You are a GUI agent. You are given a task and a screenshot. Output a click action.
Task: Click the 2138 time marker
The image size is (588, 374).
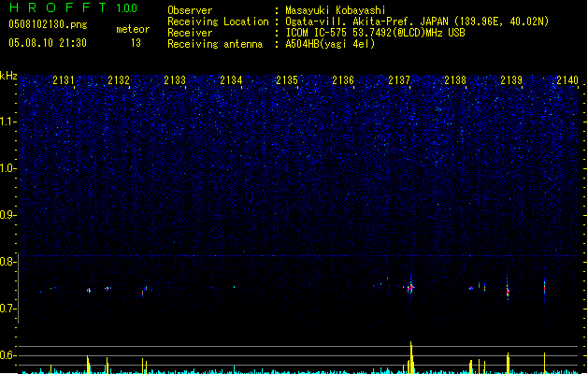pos(455,80)
